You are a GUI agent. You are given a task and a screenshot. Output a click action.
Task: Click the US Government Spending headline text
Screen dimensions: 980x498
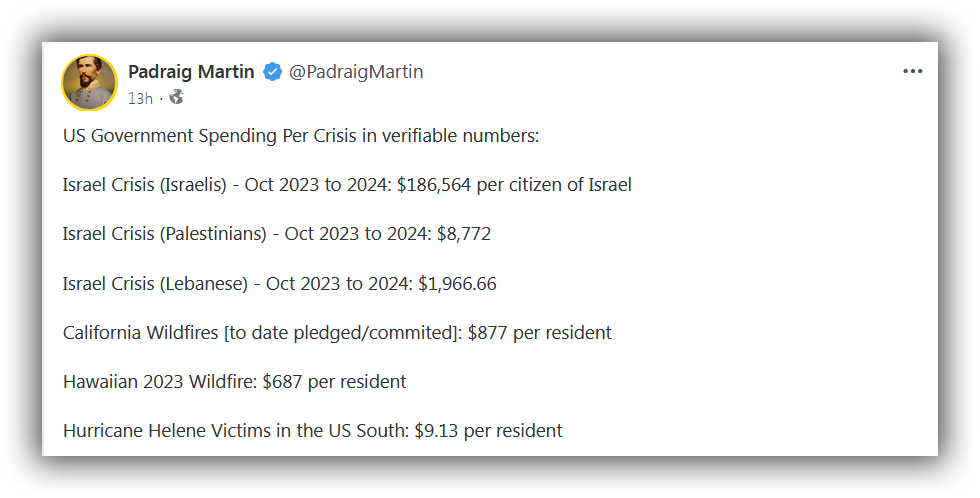pos(301,136)
